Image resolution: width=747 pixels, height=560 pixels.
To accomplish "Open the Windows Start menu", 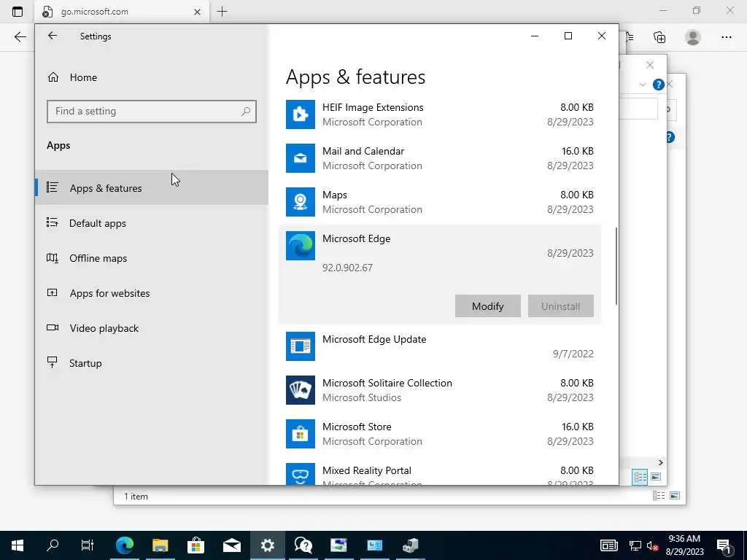I will [x=18, y=545].
